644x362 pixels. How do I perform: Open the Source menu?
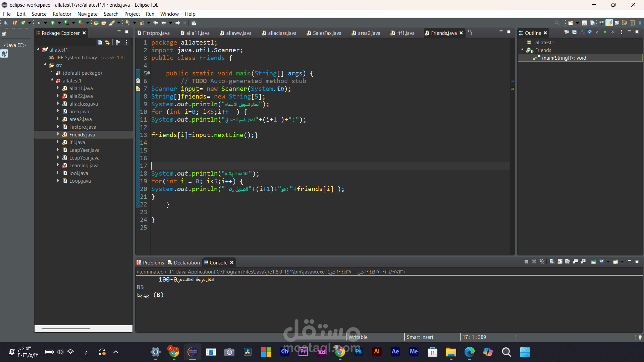click(x=39, y=14)
